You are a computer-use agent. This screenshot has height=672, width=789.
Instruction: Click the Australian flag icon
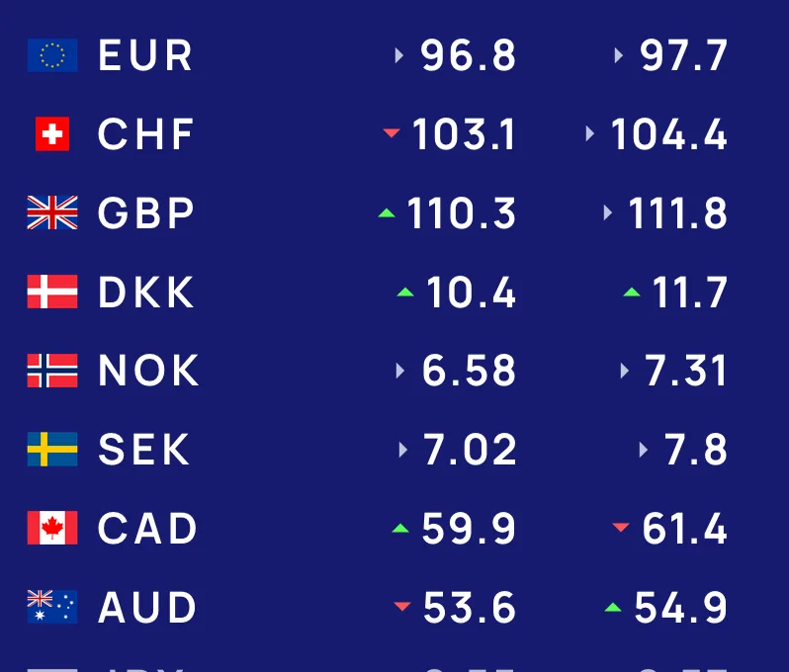52,607
